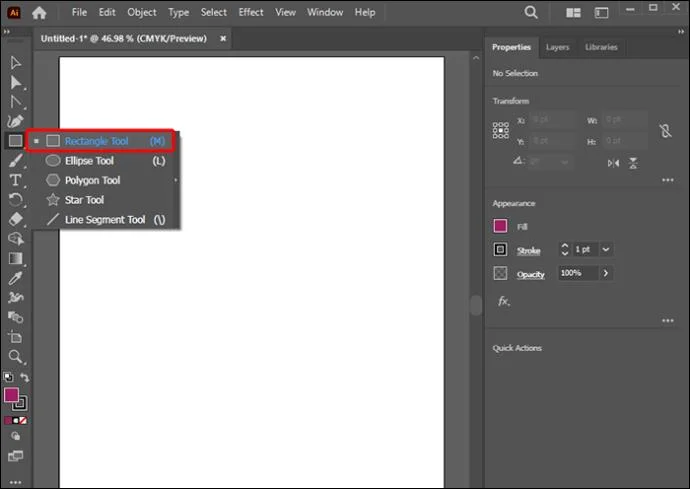Choose the Type tool
The height and width of the screenshot is (489, 690).
(15, 180)
